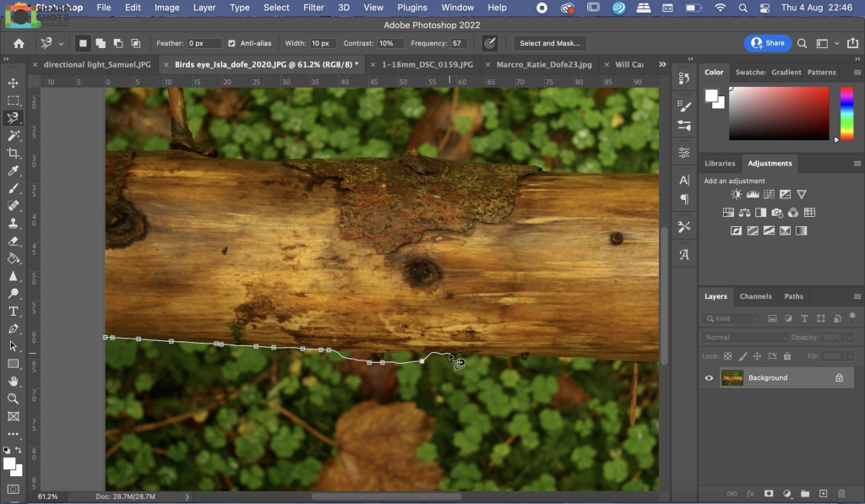Add a Brightness/Contrast adjustment
The image size is (865, 504).
coord(736,194)
